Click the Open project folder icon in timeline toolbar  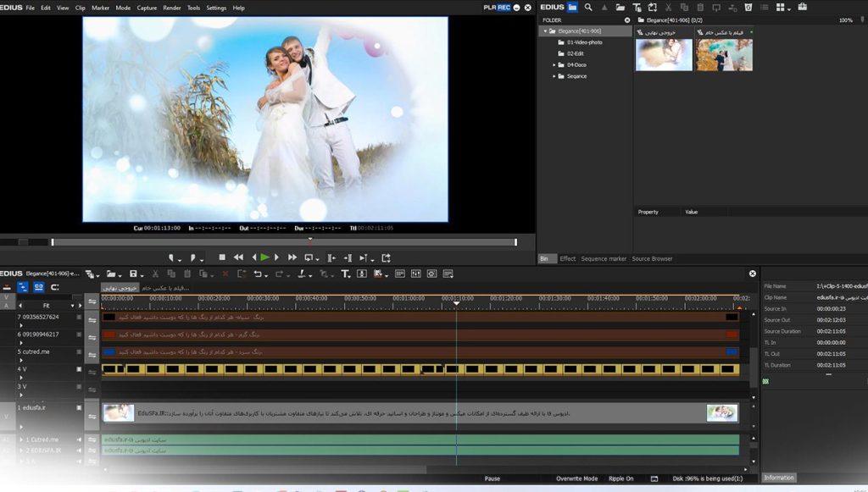(x=111, y=274)
